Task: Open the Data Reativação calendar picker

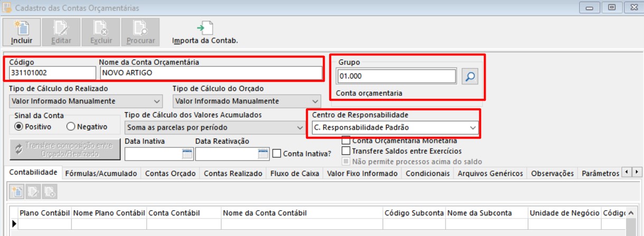Action: [263, 154]
